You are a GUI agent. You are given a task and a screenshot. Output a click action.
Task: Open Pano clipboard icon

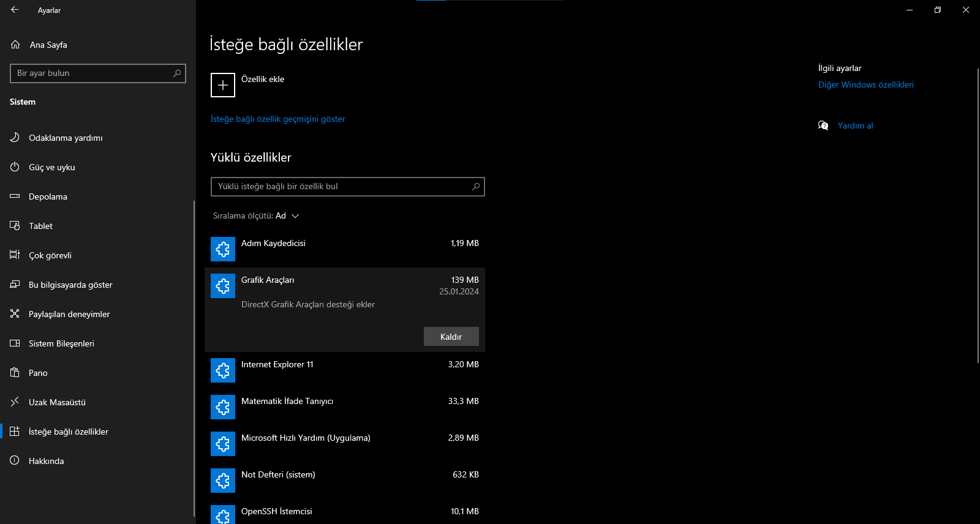pyautogui.click(x=15, y=372)
